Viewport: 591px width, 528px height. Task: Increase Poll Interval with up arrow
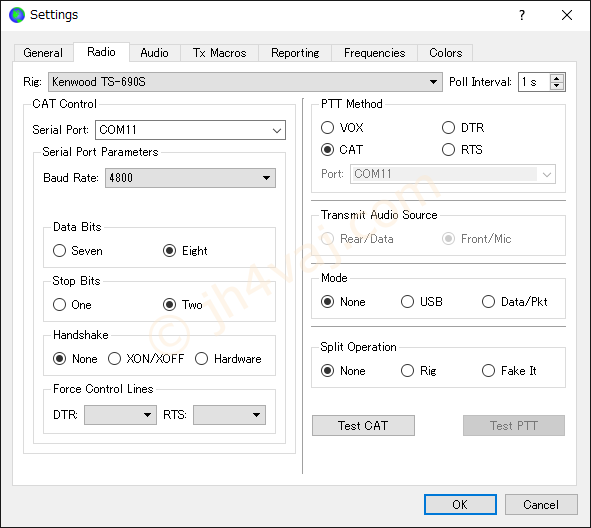click(x=557, y=78)
